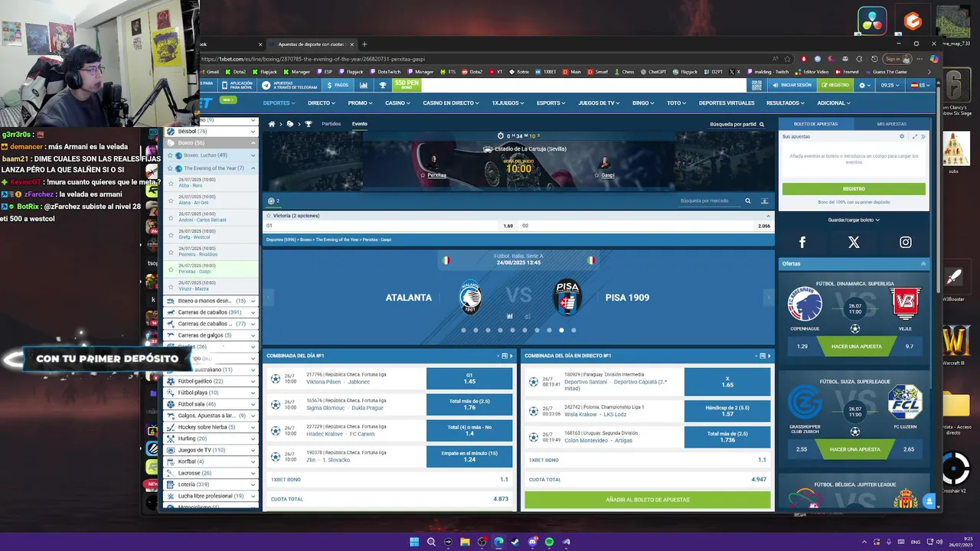Collapse bet slip with double-arrow icon
980x551 pixels.
click(x=923, y=136)
